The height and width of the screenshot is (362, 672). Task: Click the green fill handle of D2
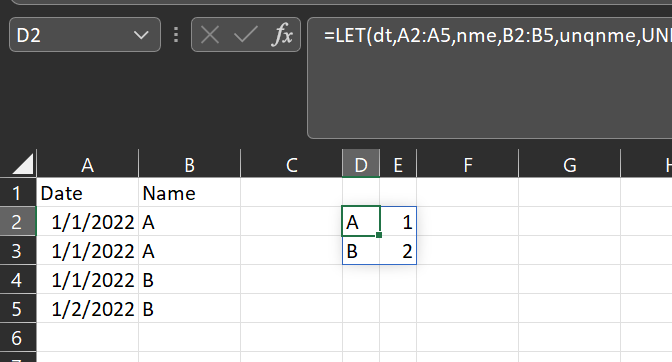coord(379,235)
